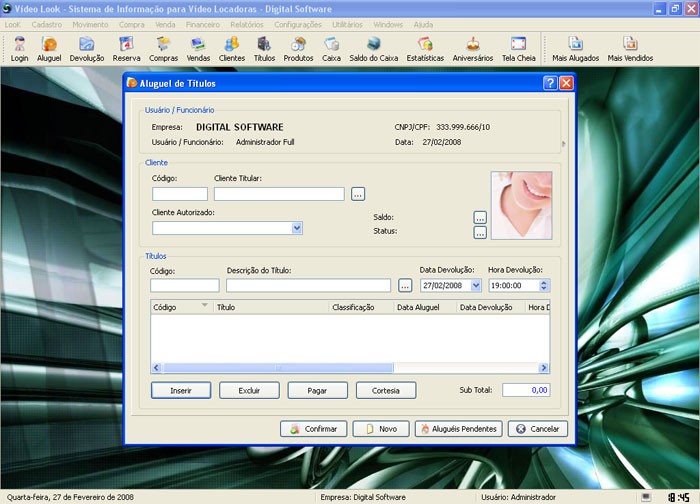Click the table's left scroll arrow
The height and width of the screenshot is (504, 700).
pos(156,368)
